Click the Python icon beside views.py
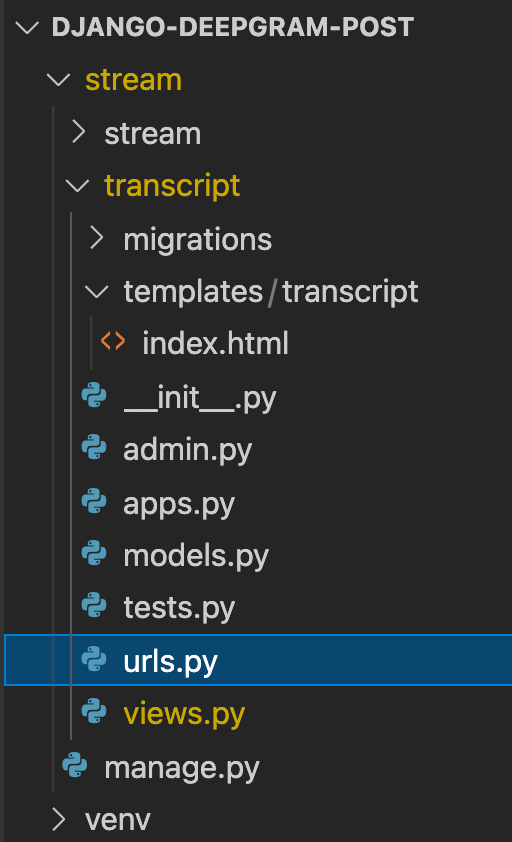This screenshot has height=842, width=512. click(x=94, y=711)
